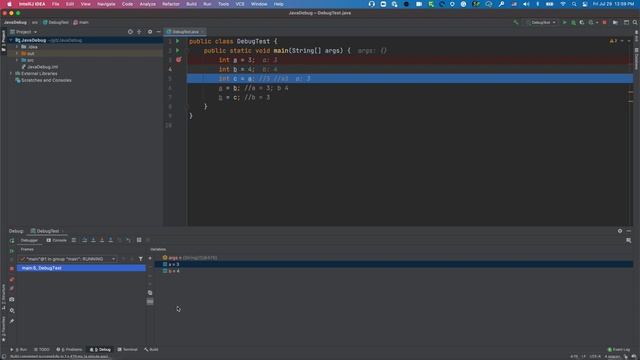Select args variable row
The height and width of the screenshot is (360, 640).
[x=394, y=258]
